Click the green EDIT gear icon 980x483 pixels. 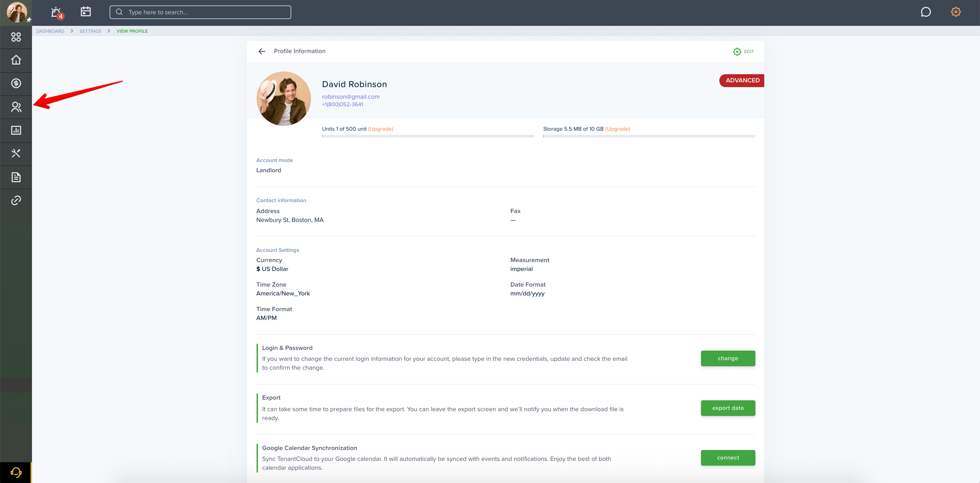(737, 51)
